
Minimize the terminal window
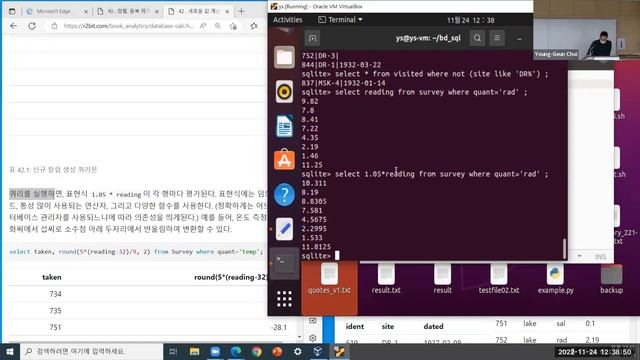pos(519,38)
